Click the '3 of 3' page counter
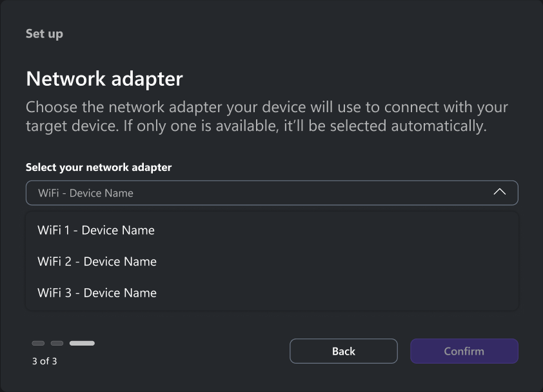Image resolution: width=543 pixels, height=392 pixels. tap(44, 361)
